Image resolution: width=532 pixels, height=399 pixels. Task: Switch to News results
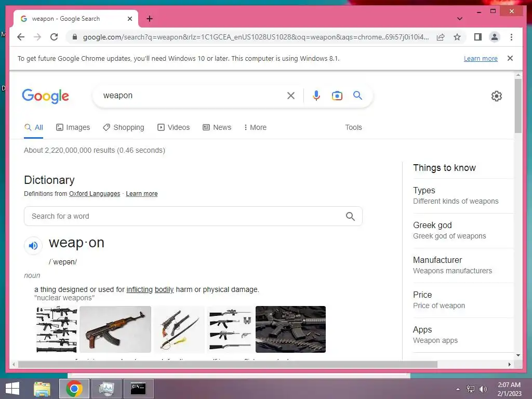(x=217, y=128)
